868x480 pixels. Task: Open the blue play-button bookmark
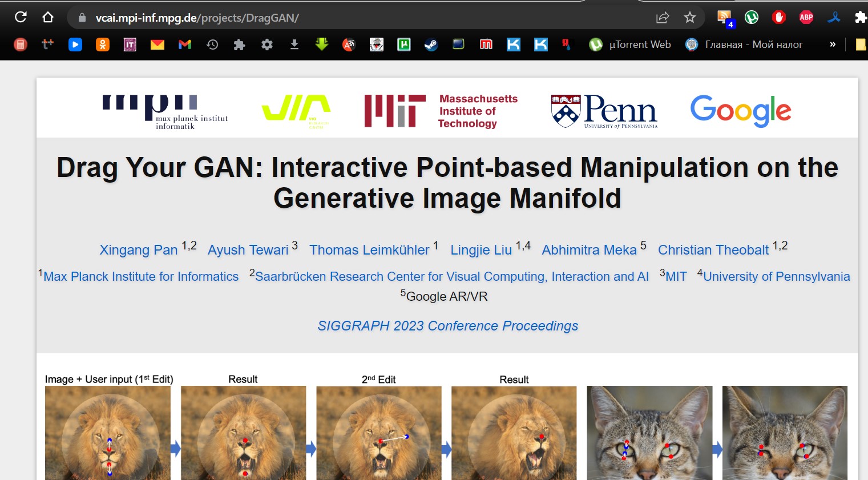tap(75, 45)
